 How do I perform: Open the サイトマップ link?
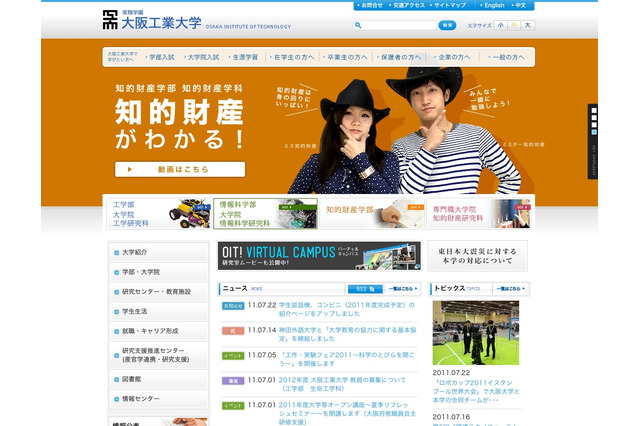pos(448,5)
